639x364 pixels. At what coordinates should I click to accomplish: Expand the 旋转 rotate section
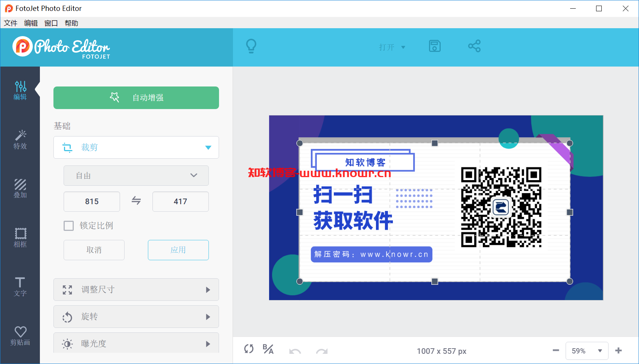136,317
